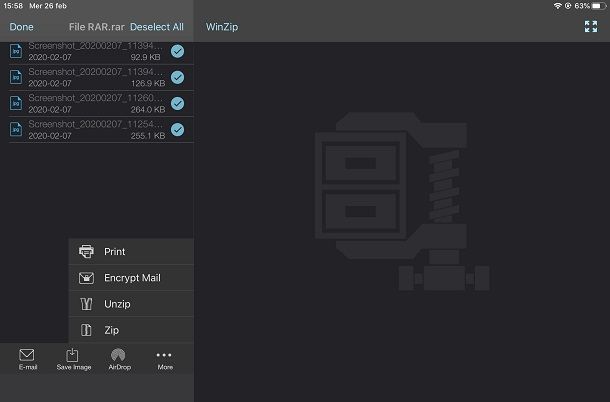Screen dimensions: 610x402
Task: Tap the Encrypt Mail envelope icon
Action: [86, 278]
